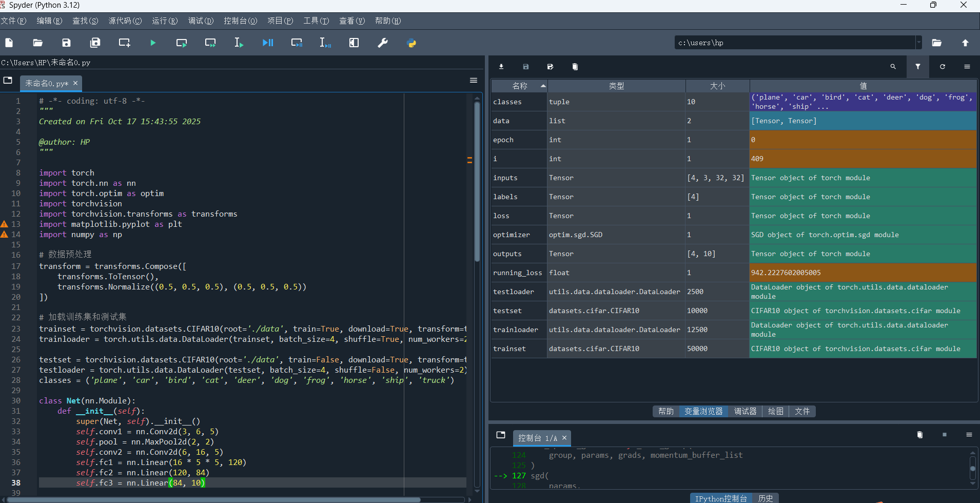Viewport: 980px width, 503px height.
Task: Expand the working directory path dropdown
Action: (918, 43)
